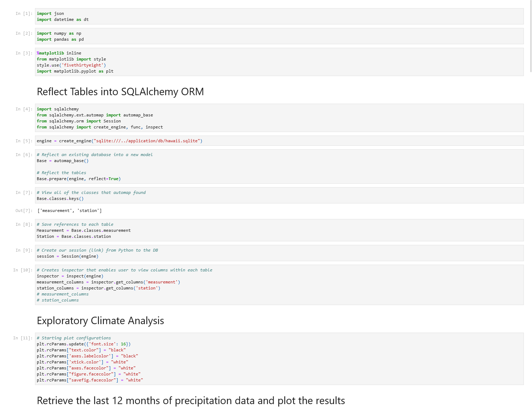Click the '# Starting plot configurations' comment

coord(74,338)
